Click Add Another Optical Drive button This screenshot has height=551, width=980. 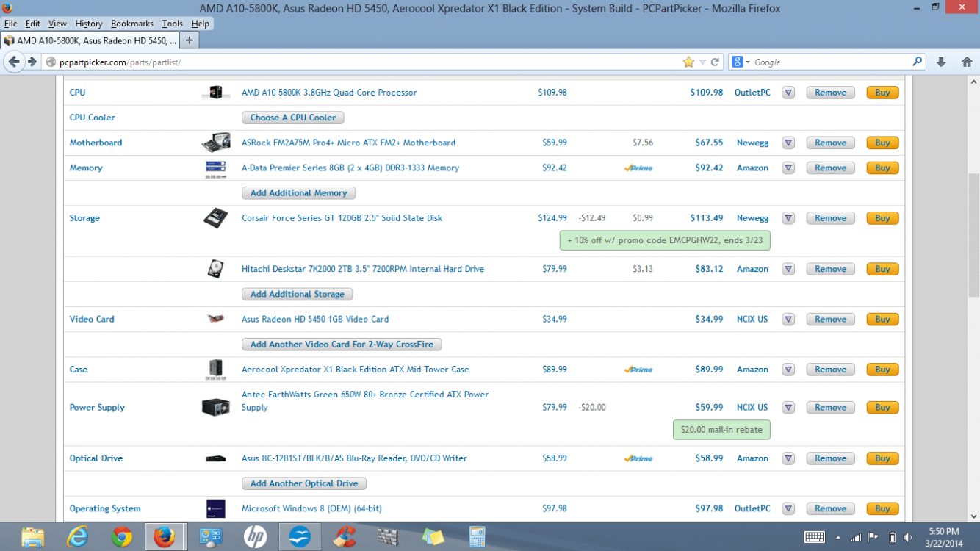pyautogui.click(x=304, y=483)
